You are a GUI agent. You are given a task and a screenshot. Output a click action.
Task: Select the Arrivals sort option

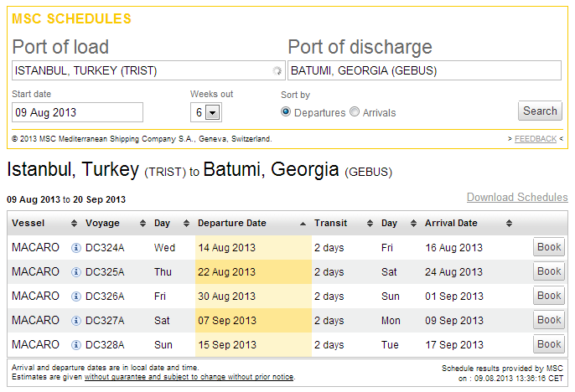[355, 112]
